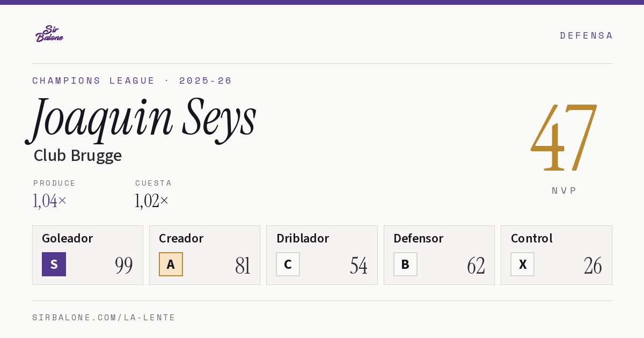The width and height of the screenshot is (644, 338).
Task: Select the purple S grade badge
Action: click(x=54, y=264)
